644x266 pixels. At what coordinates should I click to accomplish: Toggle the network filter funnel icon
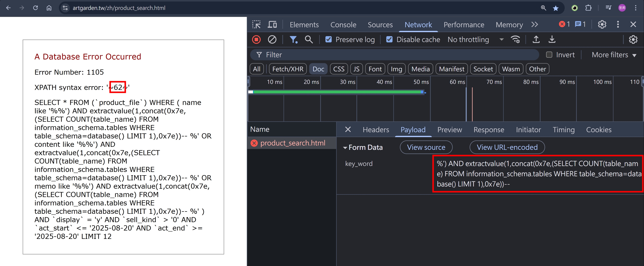[x=294, y=40]
